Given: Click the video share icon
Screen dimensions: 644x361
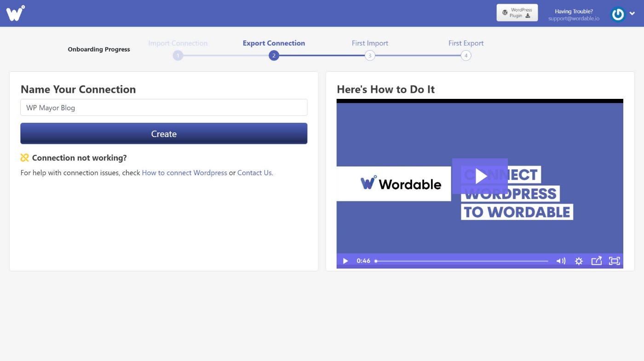Looking at the screenshot, I should tap(596, 261).
